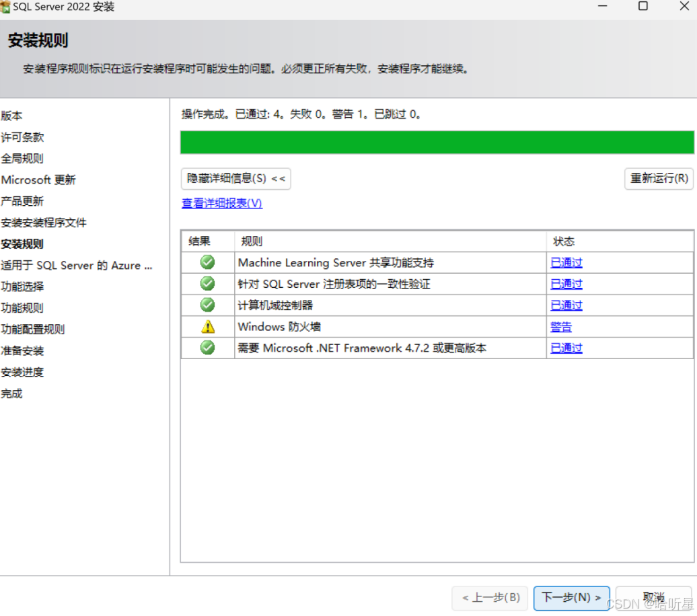Screen dimensions: 697x616
Task: Select Microsoft 更新 step in sidebar
Action: click(38, 180)
